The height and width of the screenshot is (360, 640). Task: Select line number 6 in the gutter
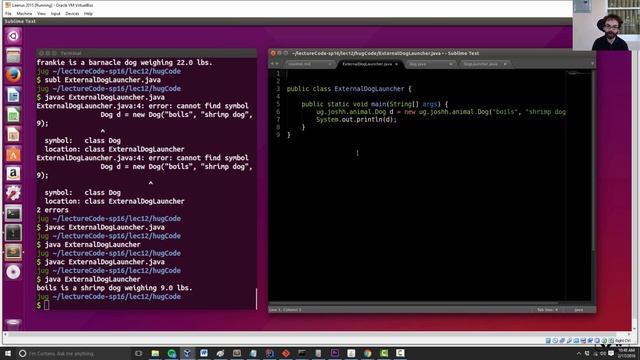click(278, 112)
